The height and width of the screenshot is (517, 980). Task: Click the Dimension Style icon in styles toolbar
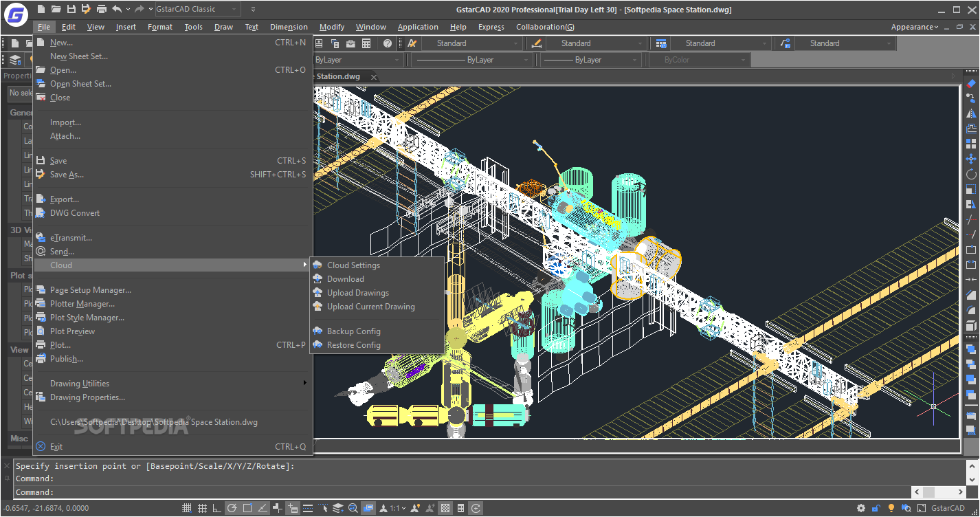(537, 43)
